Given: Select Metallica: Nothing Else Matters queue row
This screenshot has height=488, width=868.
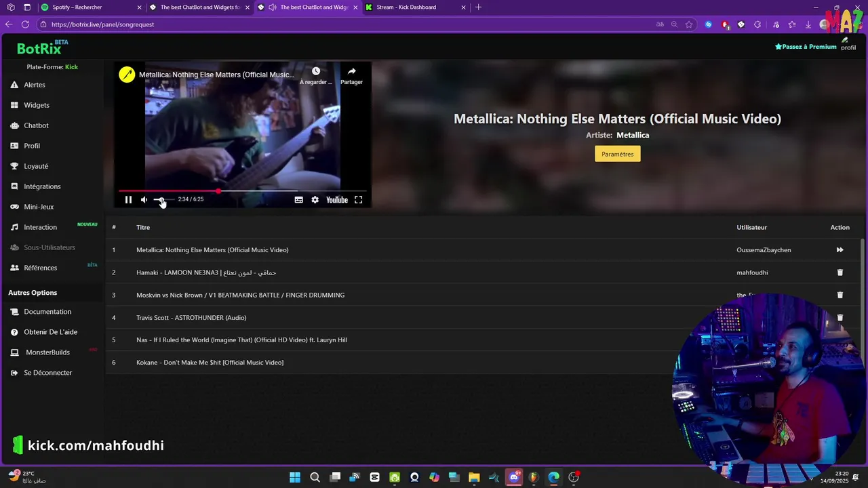Looking at the screenshot, I should 483,250.
